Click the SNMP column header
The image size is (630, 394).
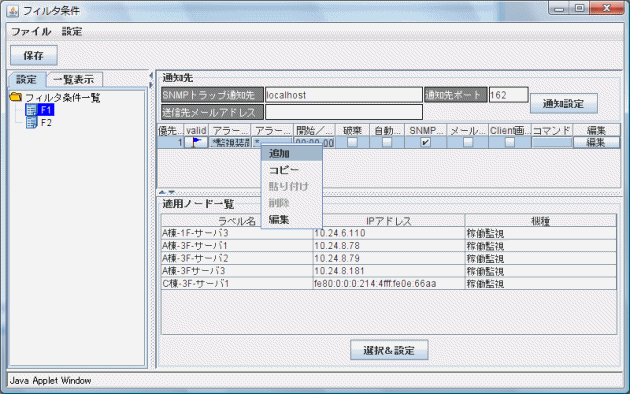[426, 131]
